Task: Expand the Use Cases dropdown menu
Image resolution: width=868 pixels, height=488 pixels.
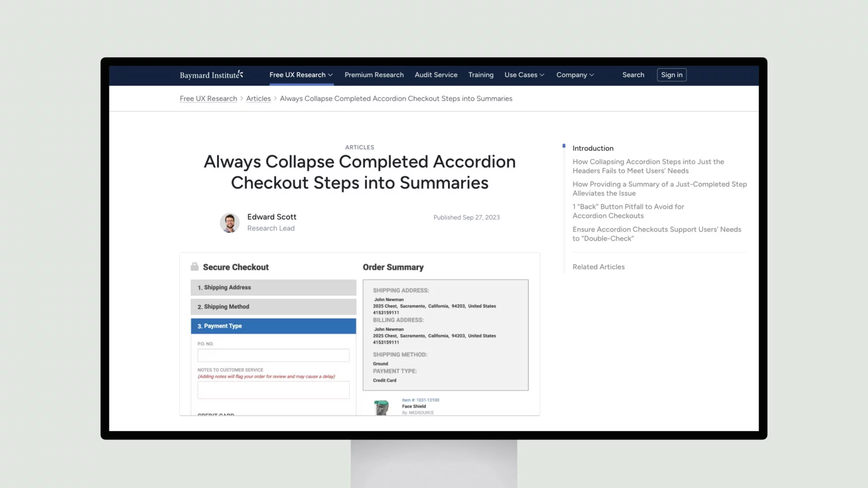Action: [x=524, y=75]
